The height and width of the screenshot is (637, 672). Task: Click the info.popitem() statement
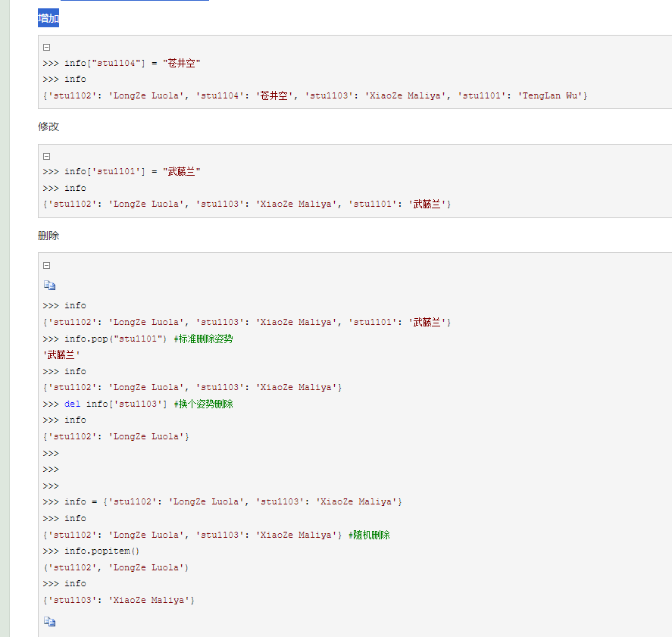[102, 551]
